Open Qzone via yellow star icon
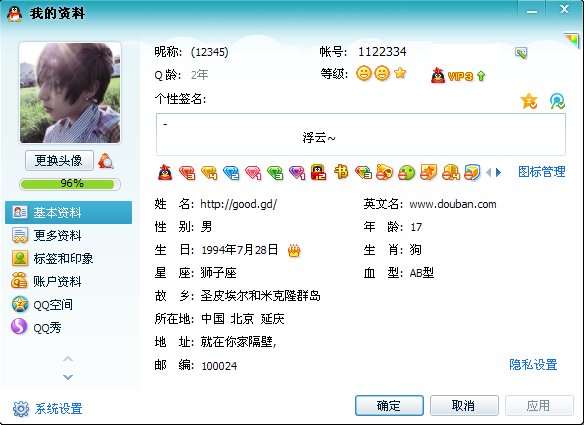 529,101
